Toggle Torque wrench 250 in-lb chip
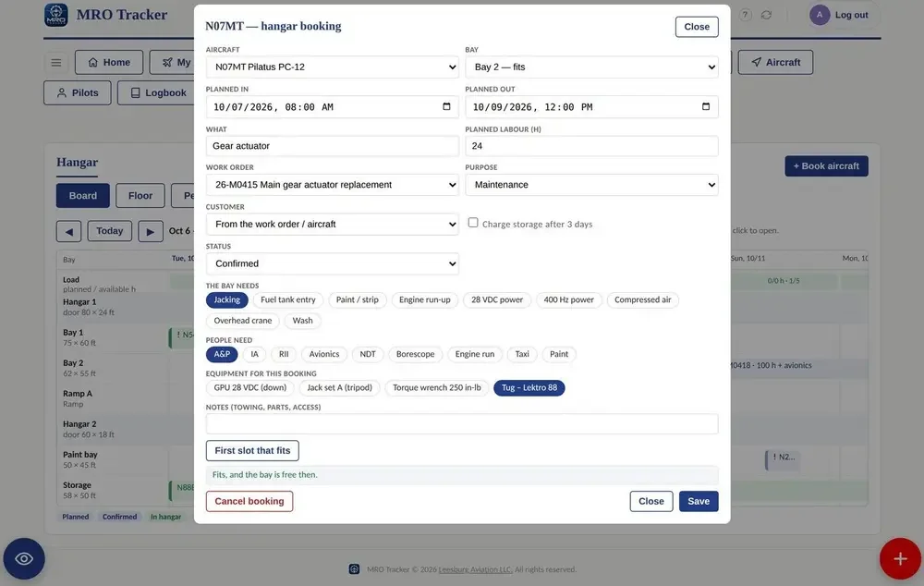The width and height of the screenshot is (924, 586). [x=437, y=388]
